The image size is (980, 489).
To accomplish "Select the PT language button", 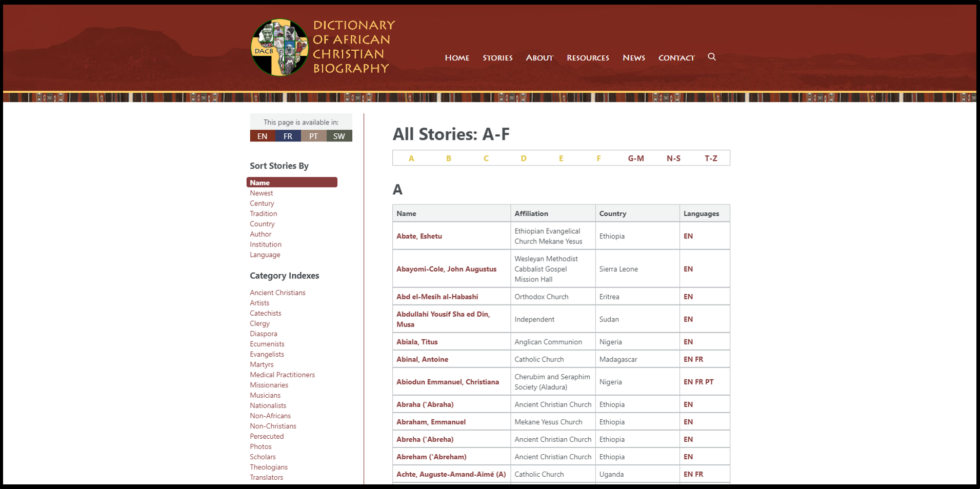I will 313,136.
